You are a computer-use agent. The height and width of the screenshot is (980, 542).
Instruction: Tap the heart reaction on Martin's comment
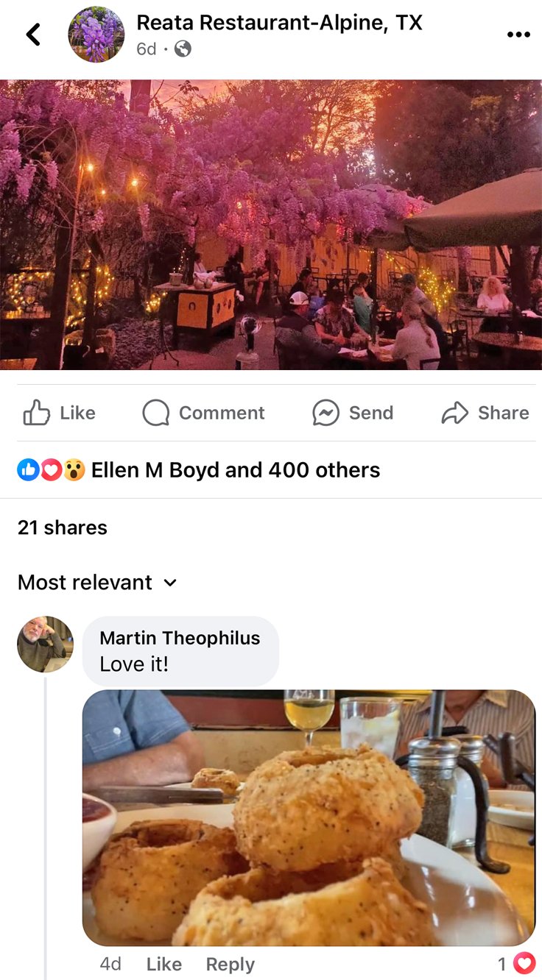coord(524,963)
